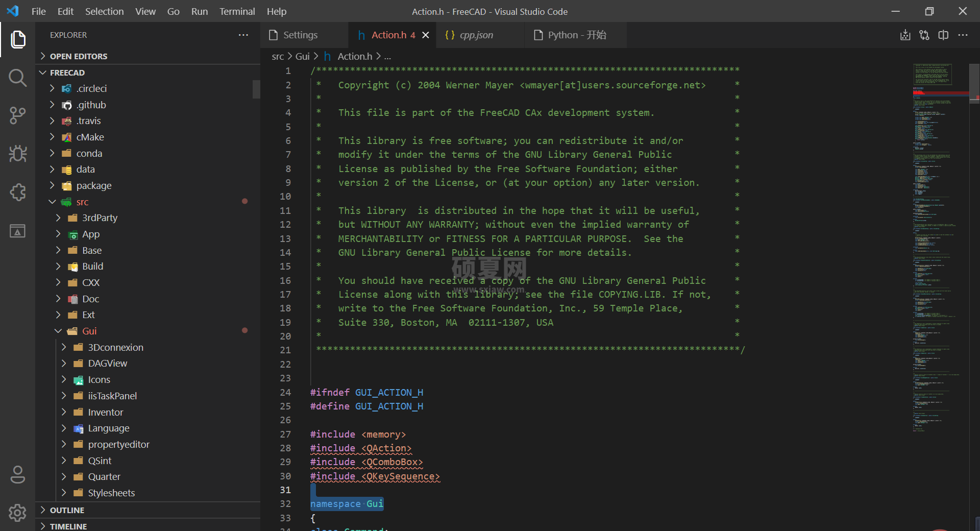Open the Extensions view icon
The image size is (980, 531).
[x=18, y=192]
